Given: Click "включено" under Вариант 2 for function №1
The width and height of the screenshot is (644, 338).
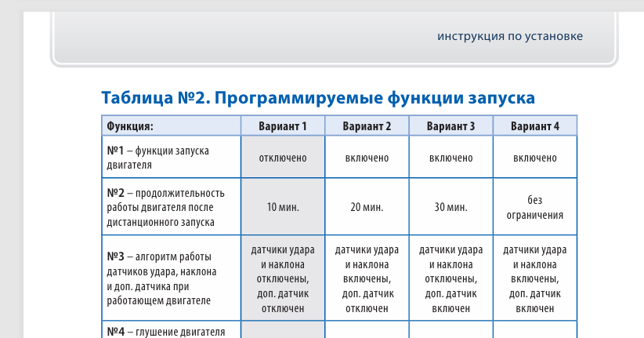Looking at the screenshot, I should pyautogui.click(x=367, y=158).
